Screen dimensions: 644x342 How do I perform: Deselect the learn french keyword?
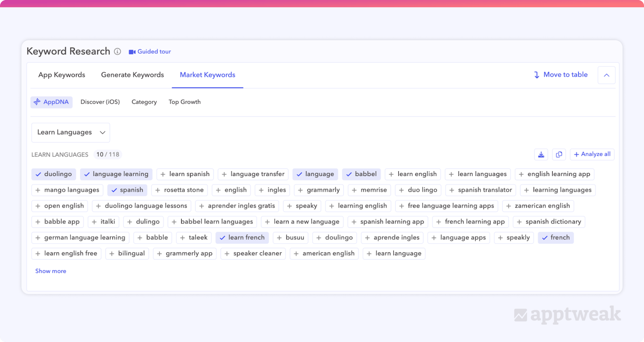(x=242, y=237)
